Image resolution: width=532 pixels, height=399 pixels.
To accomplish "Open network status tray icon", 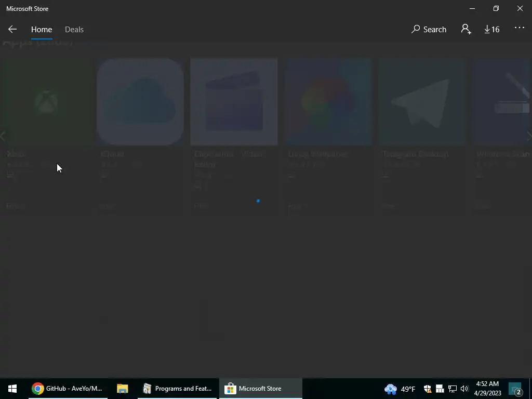I will tap(453, 389).
